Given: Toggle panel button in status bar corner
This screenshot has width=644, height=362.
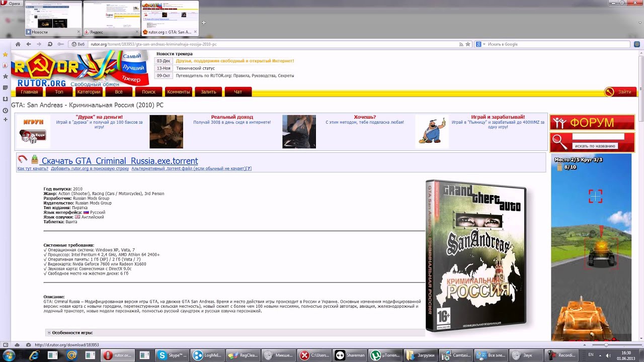Looking at the screenshot, I should coord(6,345).
